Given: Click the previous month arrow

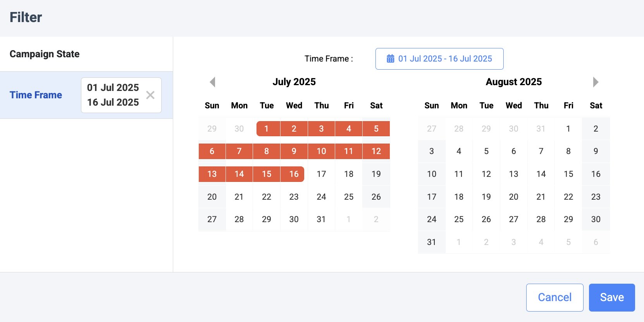Looking at the screenshot, I should pos(212,82).
